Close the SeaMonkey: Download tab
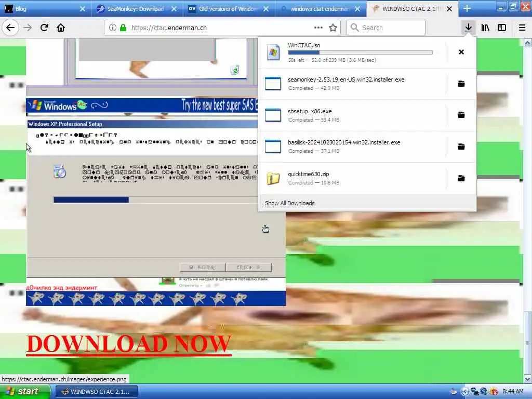Screen dimensions: 532x399 (x=174, y=9)
